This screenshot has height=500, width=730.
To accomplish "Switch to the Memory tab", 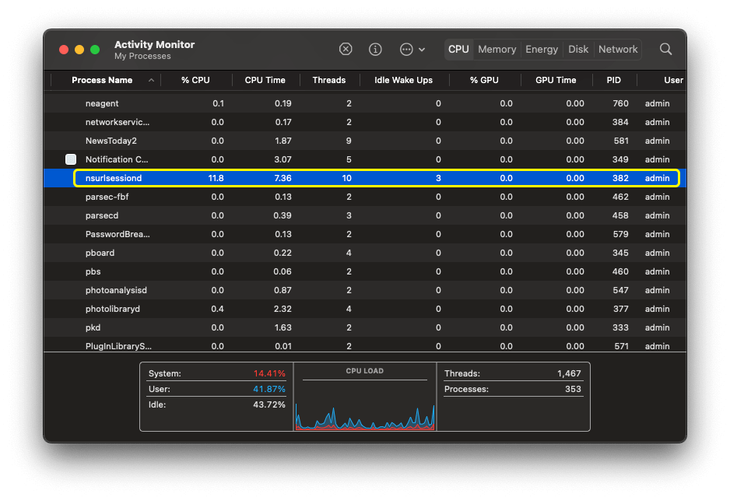I will click(497, 49).
